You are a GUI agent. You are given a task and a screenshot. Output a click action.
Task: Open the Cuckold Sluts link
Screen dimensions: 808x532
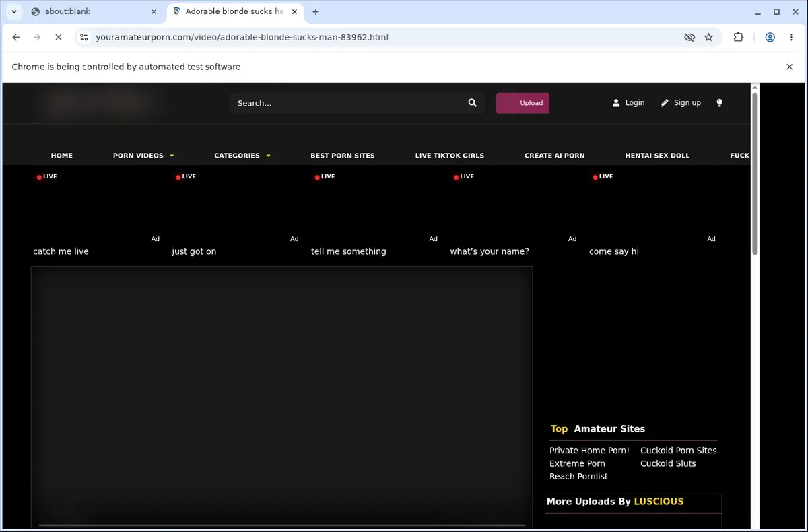[x=668, y=463]
